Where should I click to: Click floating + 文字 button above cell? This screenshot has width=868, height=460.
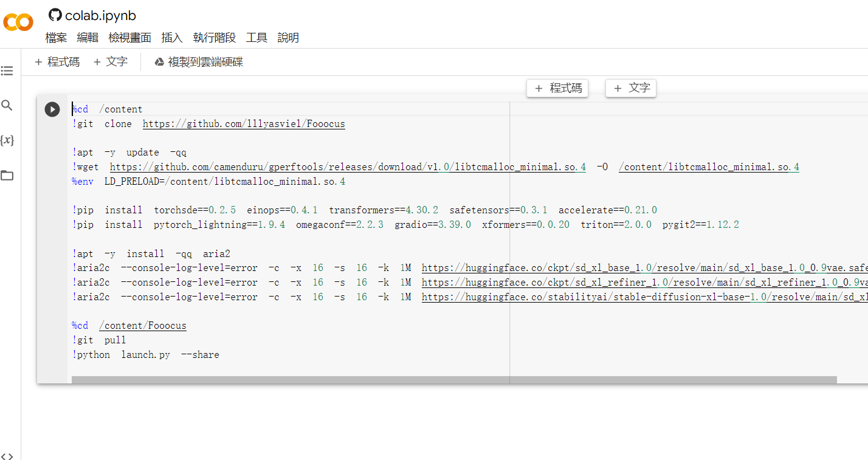tap(631, 88)
